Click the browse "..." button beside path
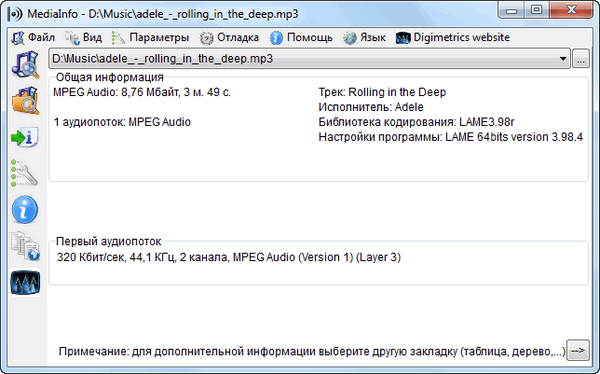This screenshot has width=600, height=374. click(x=580, y=59)
